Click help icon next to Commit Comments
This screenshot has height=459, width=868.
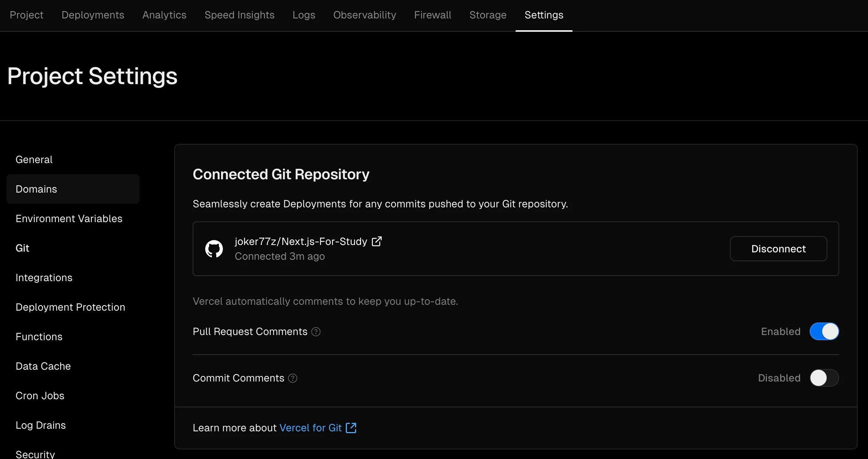293,378
